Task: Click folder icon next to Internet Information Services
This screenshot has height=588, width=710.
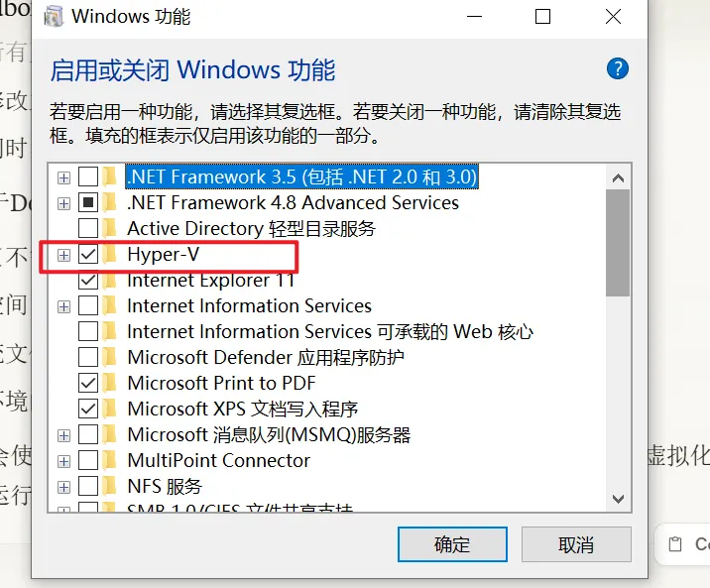Action: (111, 306)
